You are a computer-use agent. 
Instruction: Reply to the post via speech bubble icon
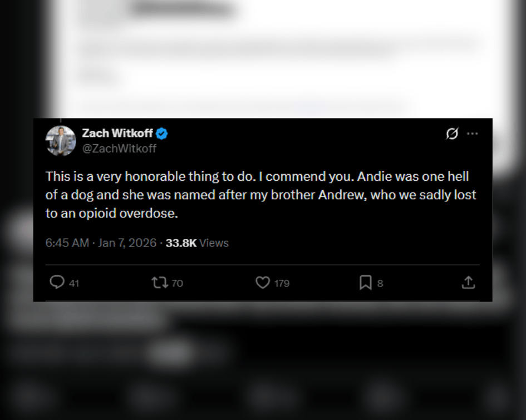[x=57, y=283]
